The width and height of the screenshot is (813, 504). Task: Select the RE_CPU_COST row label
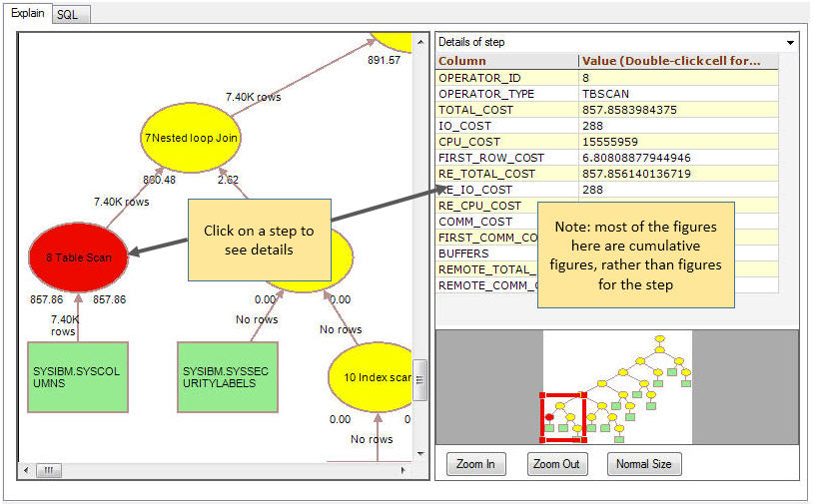(x=479, y=206)
